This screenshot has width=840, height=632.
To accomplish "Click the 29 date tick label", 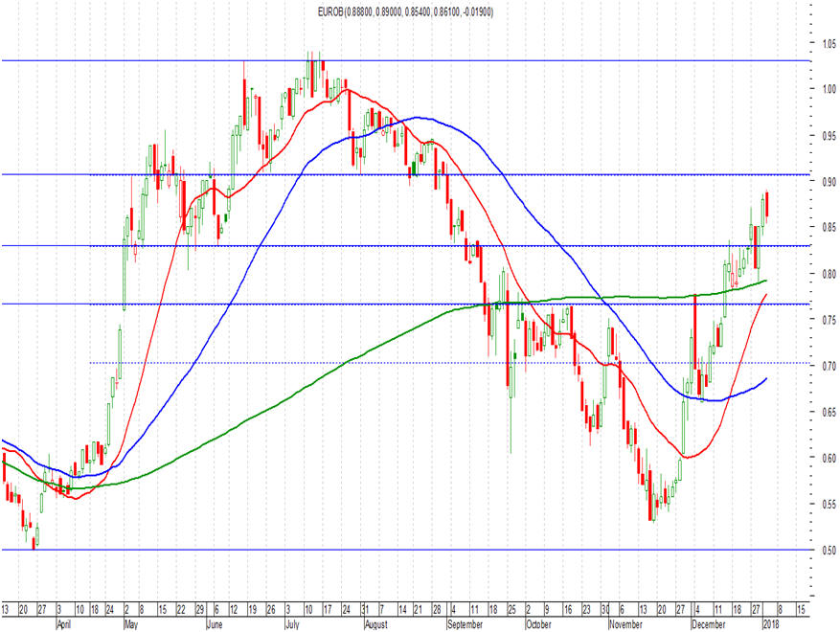I will (199, 610).
